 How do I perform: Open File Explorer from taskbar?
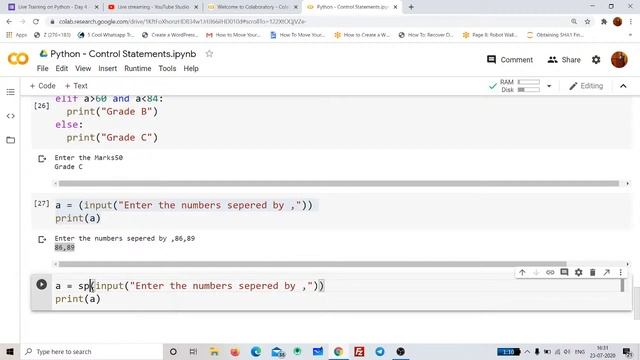[214, 351]
